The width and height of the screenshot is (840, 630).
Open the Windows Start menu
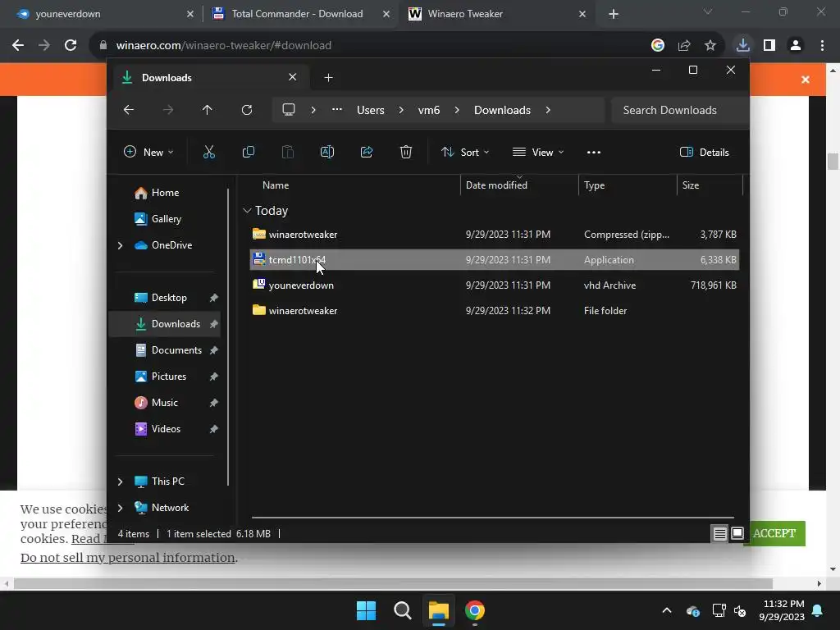367,610
